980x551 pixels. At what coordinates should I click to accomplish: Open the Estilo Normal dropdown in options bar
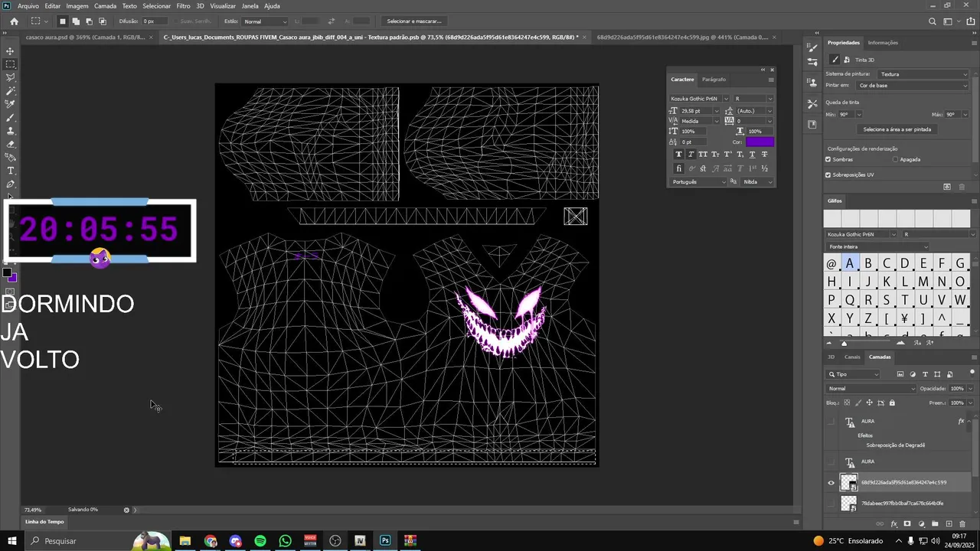265,21
